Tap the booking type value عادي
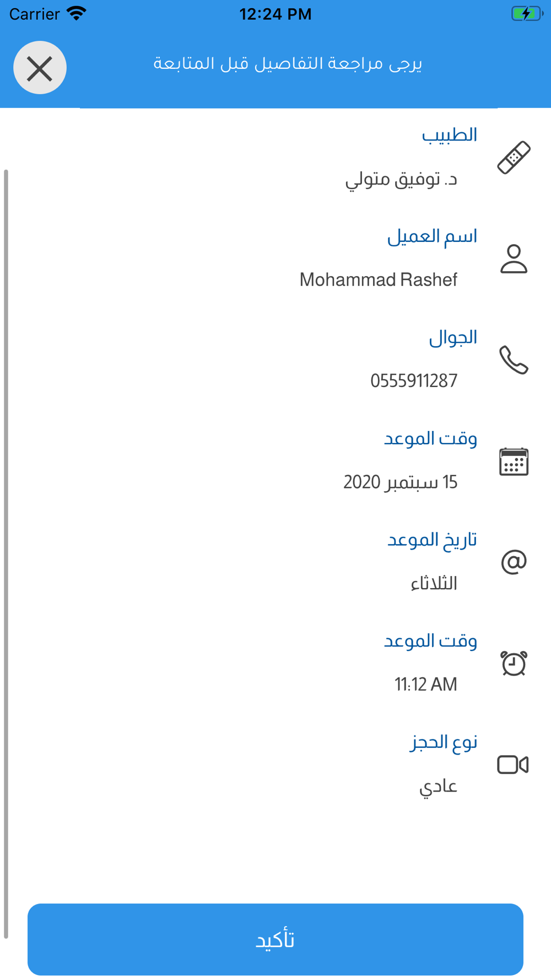The width and height of the screenshot is (551, 980). (x=438, y=786)
